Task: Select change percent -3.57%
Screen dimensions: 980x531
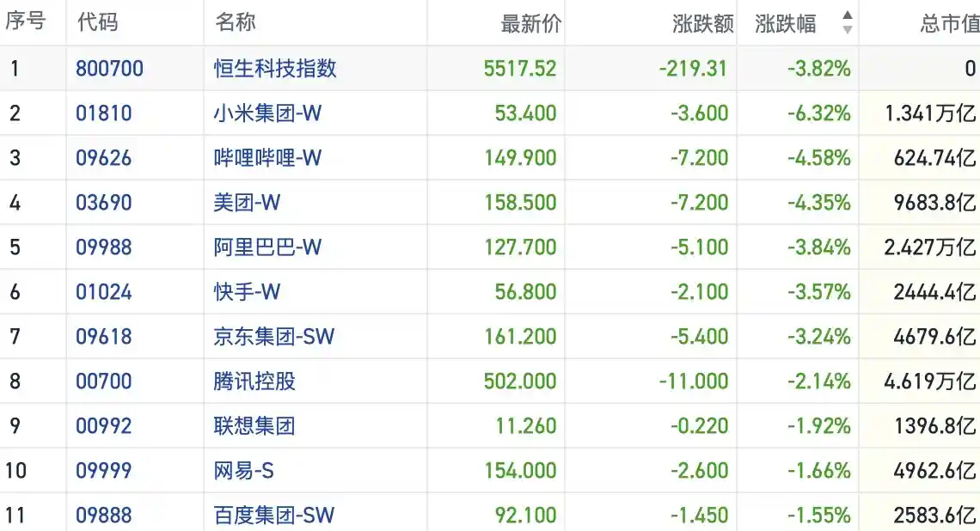Action: click(818, 292)
